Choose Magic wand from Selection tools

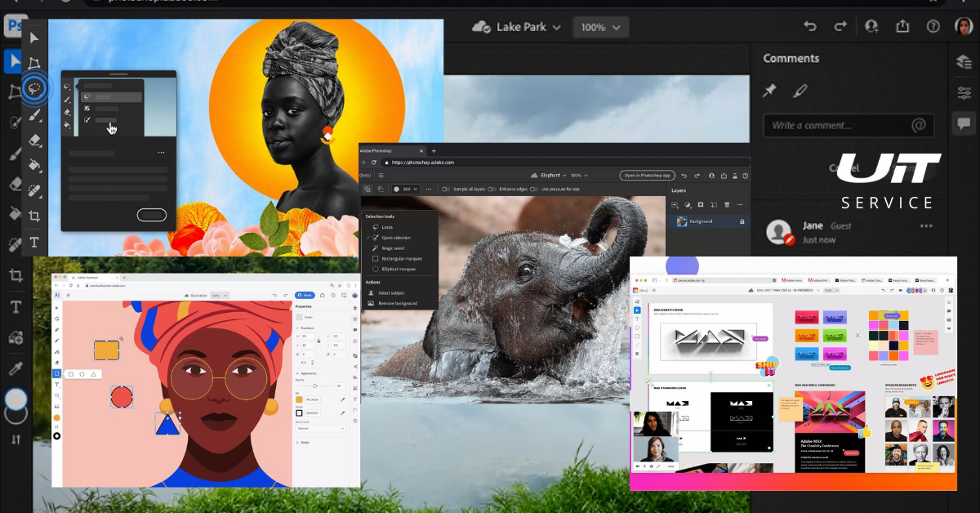point(394,248)
